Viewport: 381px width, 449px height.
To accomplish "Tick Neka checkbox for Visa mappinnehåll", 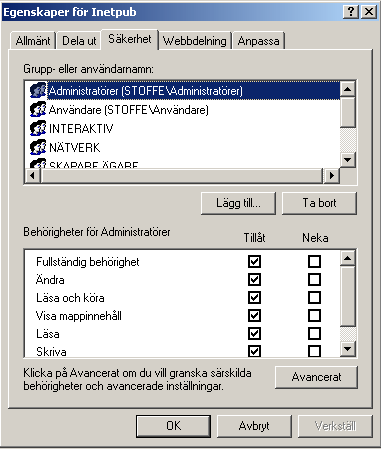I will coord(314,315).
